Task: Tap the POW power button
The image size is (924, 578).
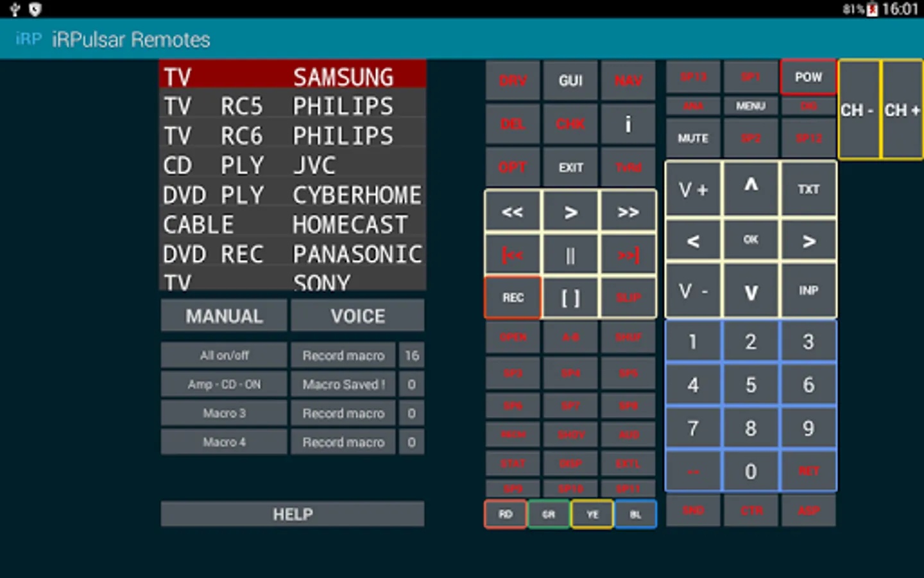Action: [809, 77]
